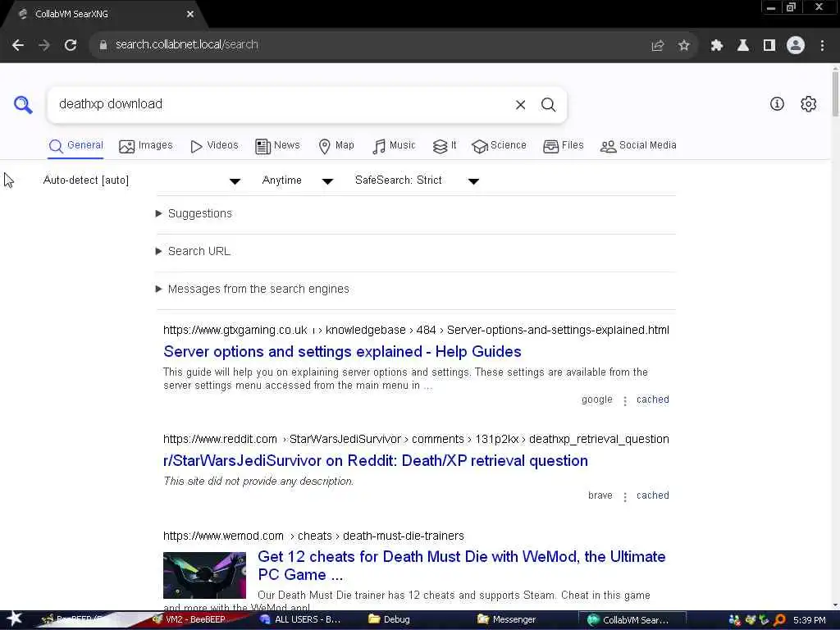Go back with the browser back arrow
This screenshot has width=840, height=630.
click(18, 45)
